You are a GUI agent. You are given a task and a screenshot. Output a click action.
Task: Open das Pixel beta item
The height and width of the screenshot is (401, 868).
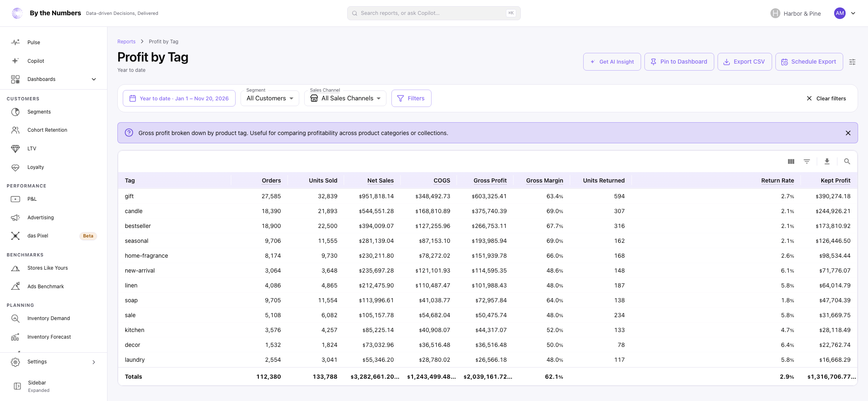coord(54,236)
